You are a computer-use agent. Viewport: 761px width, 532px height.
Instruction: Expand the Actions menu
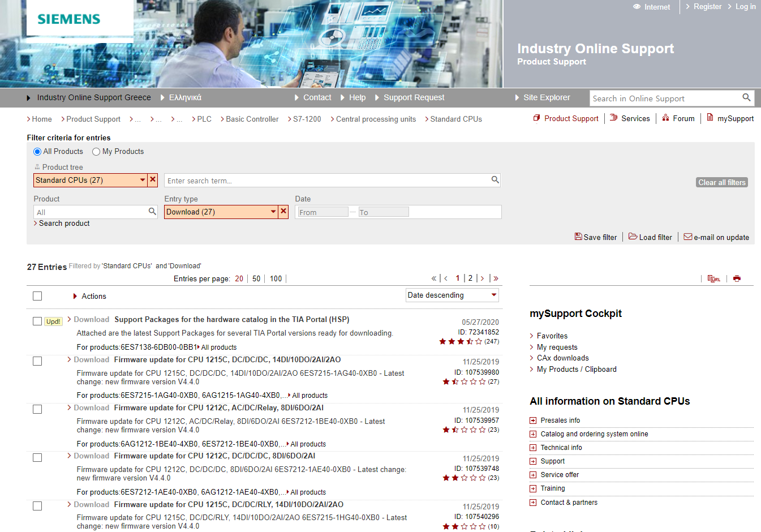(x=90, y=296)
